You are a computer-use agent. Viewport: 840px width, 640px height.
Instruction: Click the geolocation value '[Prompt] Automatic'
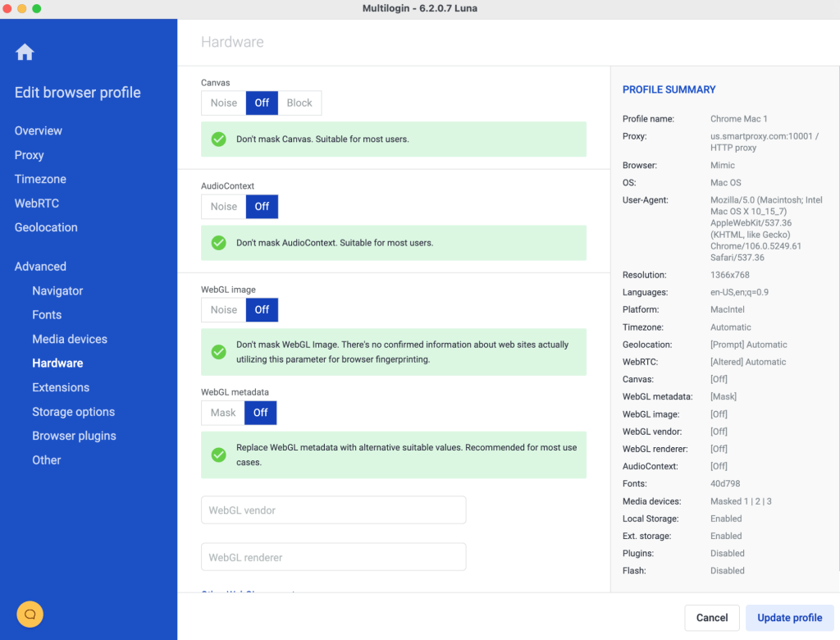[x=748, y=345]
